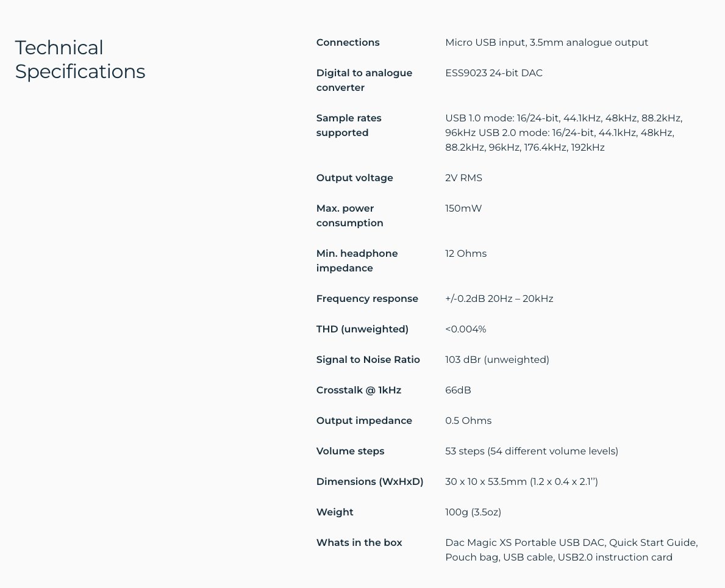This screenshot has width=725, height=588.
Task: Click the Digital to analogue converter label
Action: pyautogui.click(x=364, y=80)
